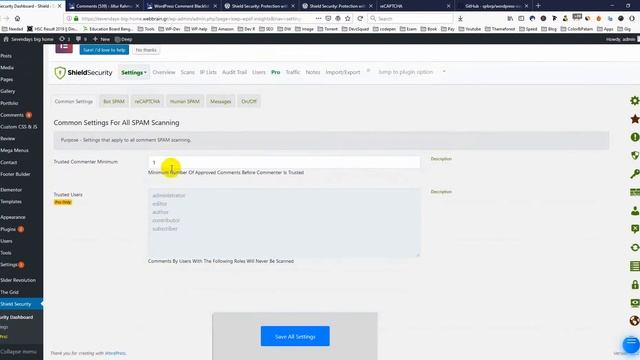
Task: Open Description link for Trusted Users
Action: (x=441, y=191)
